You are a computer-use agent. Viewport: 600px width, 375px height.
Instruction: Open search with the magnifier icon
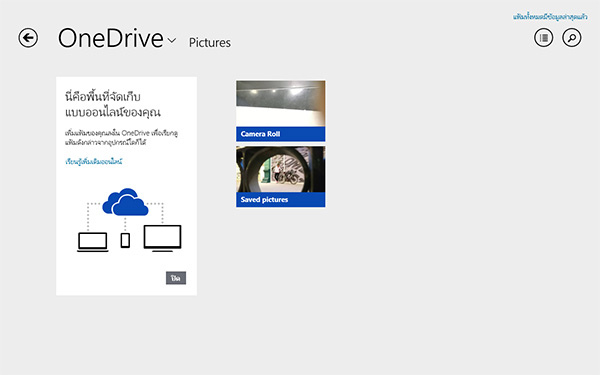coord(572,38)
